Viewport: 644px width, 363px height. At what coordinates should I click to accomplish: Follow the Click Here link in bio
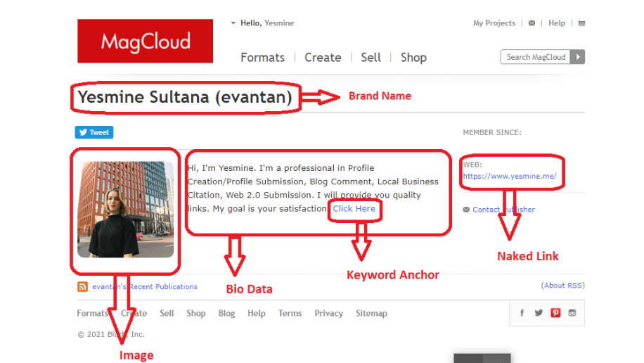354,209
